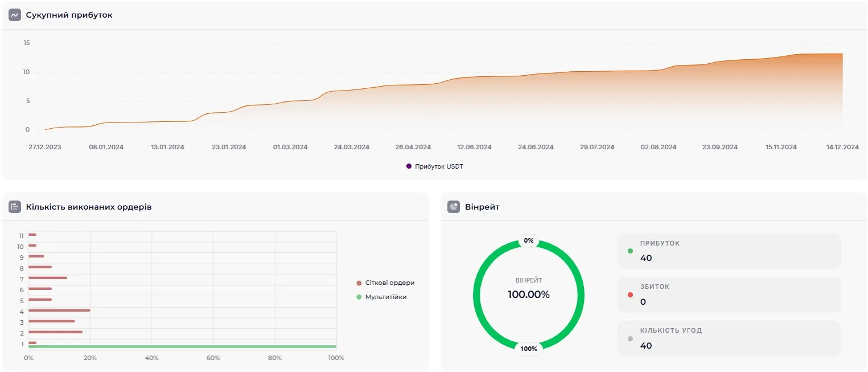
Task: Select the green Мультитійки bar reaching 100%
Action: coord(182,346)
